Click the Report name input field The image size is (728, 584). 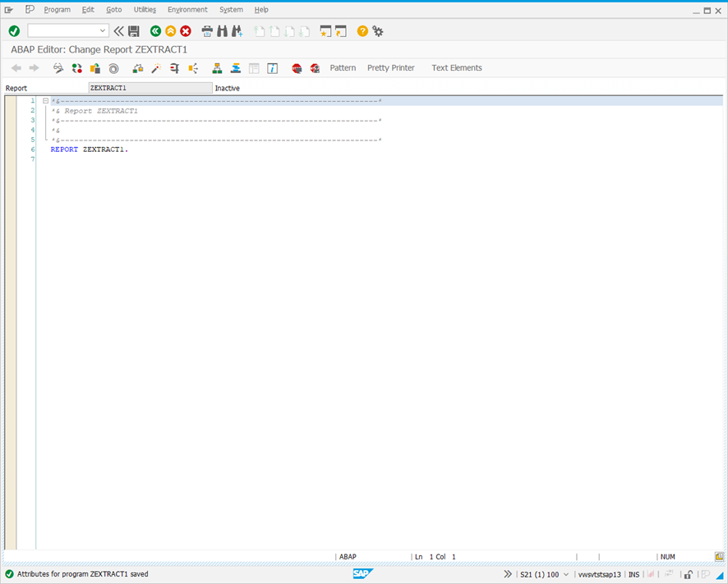tap(150, 87)
